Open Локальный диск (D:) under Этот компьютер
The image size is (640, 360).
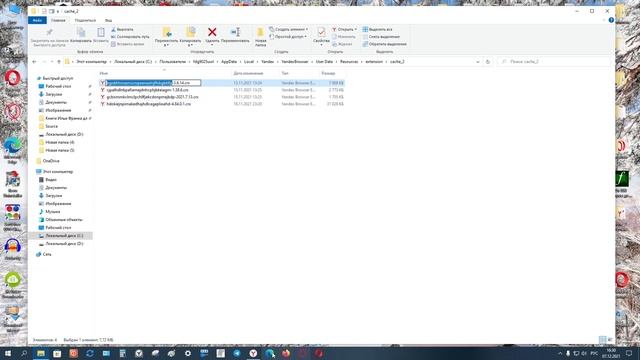pos(64,244)
